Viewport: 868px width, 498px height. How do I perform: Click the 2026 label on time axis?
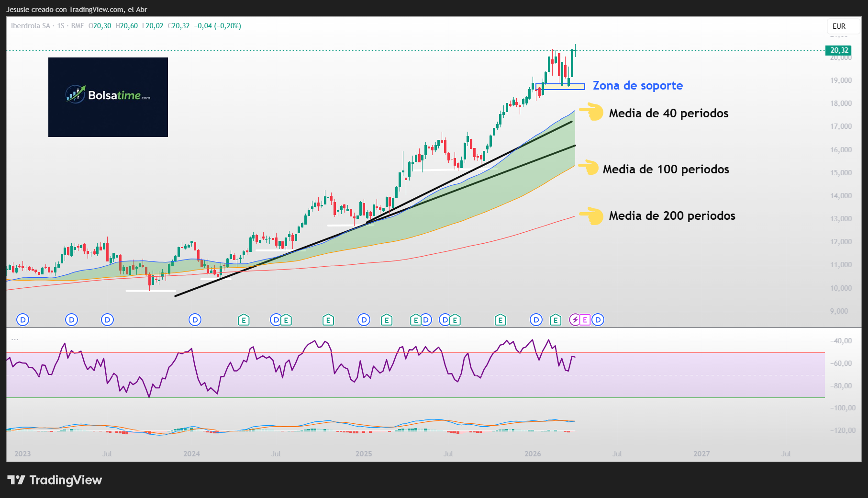coord(533,453)
